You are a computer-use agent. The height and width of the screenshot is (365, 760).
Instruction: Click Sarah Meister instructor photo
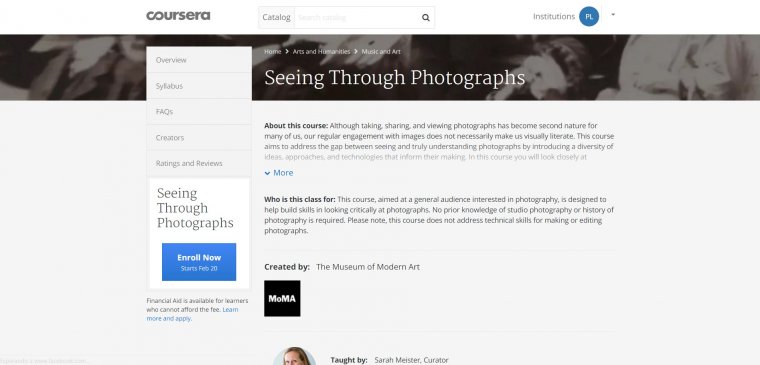[294, 356]
